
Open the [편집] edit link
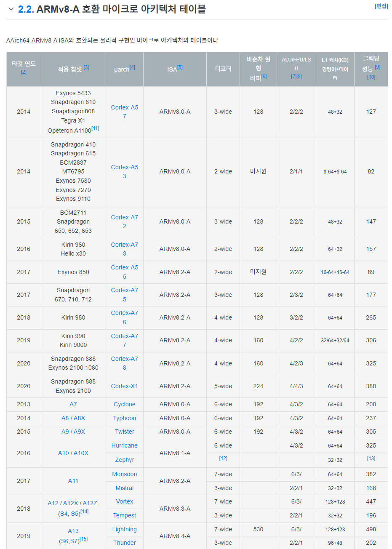click(381, 6)
